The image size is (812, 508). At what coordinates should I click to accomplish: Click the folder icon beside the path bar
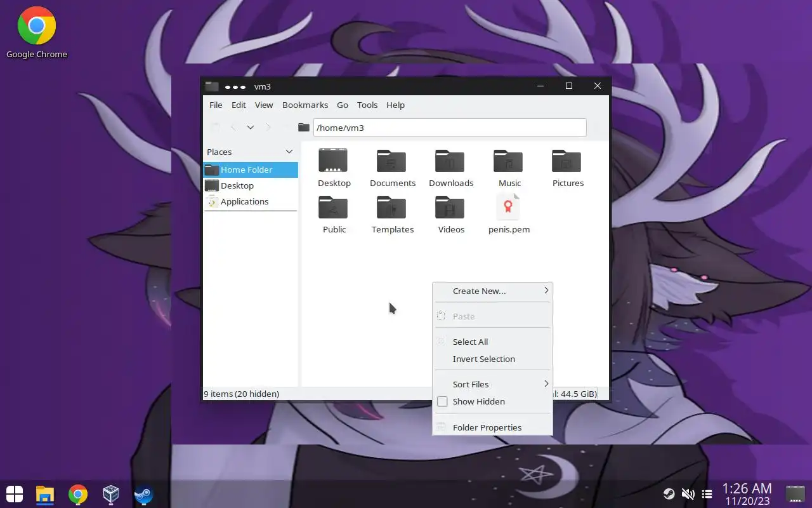(304, 127)
